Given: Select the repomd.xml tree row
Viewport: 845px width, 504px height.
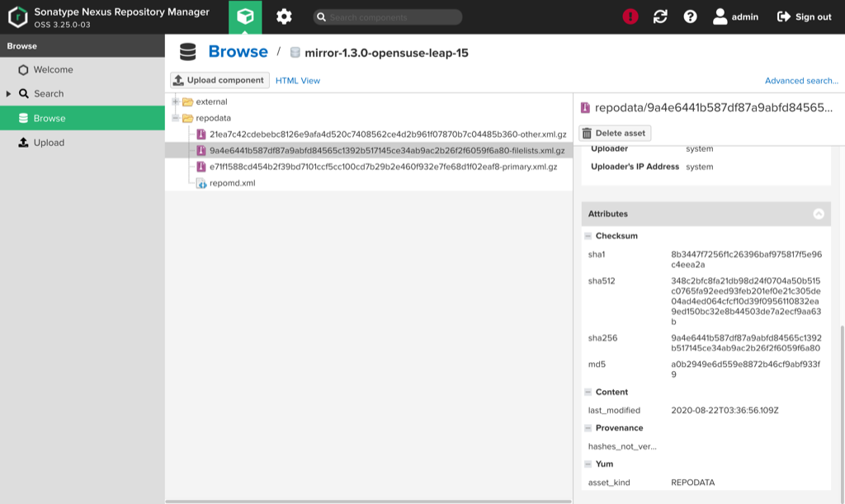Looking at the screenshot, I should 369,183.
